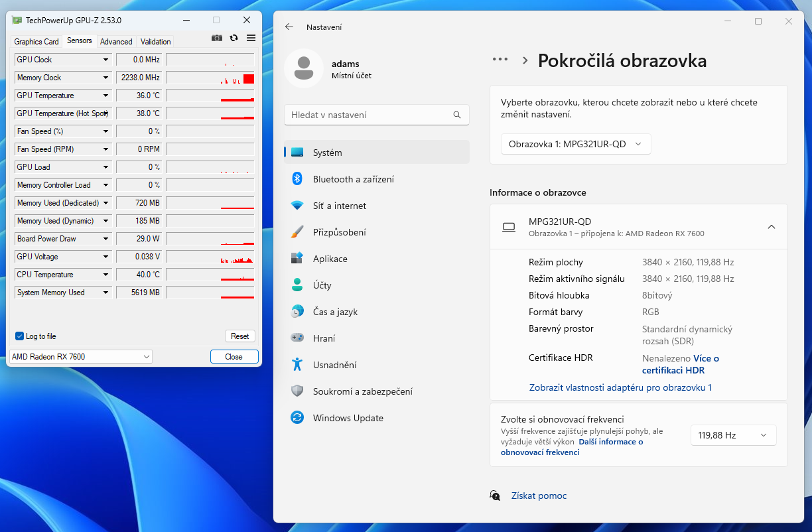Open the GPU-Z hamburger menu icon

(251, 38)
